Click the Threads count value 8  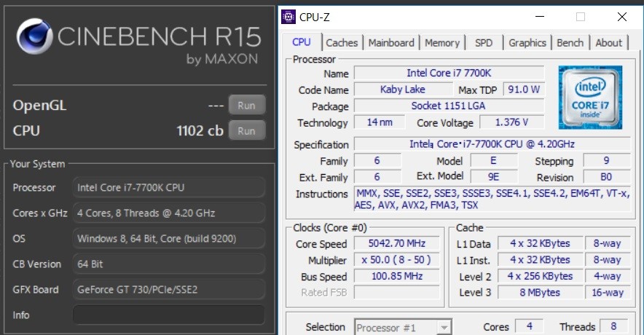pos(613,326)
